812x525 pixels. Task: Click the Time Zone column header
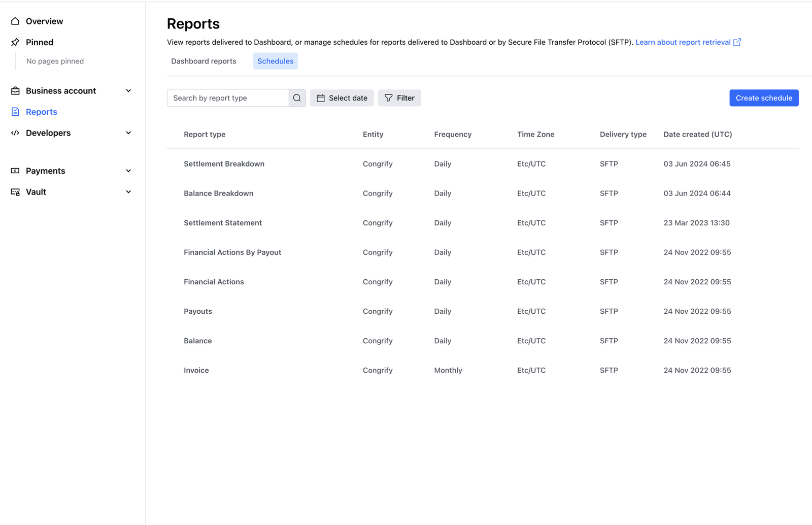pos(535,135)
